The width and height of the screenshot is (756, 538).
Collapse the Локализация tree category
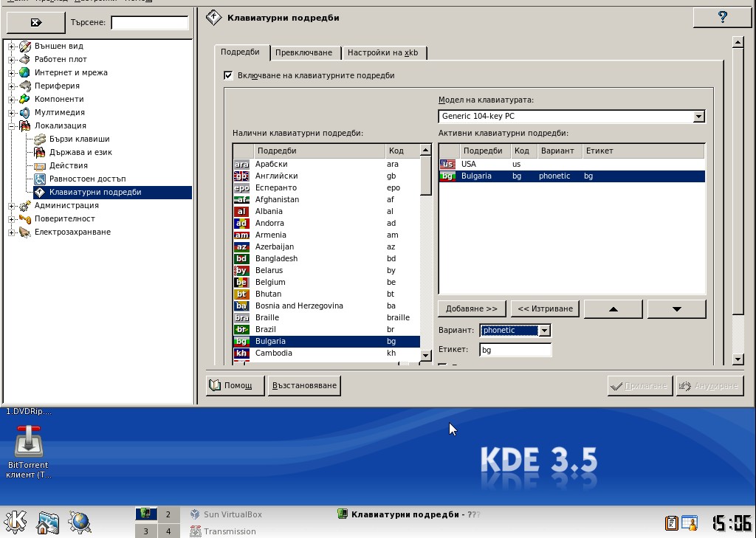coord(12,126)
